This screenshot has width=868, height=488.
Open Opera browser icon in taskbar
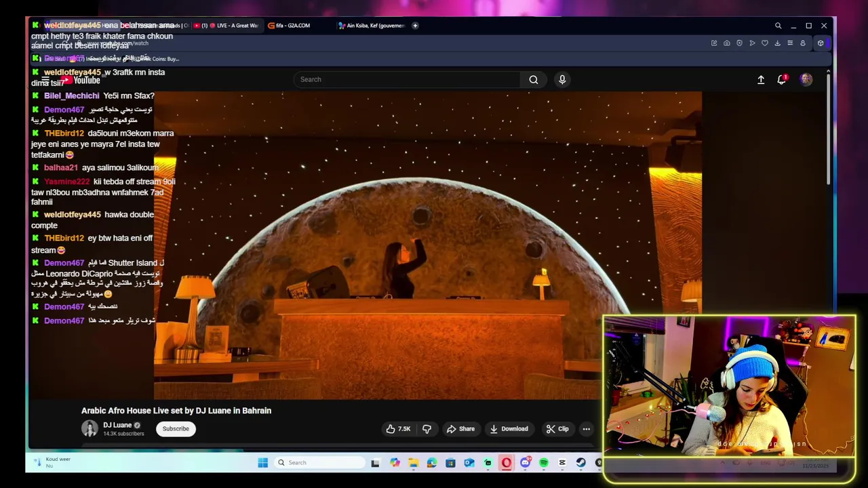(507, 463)
